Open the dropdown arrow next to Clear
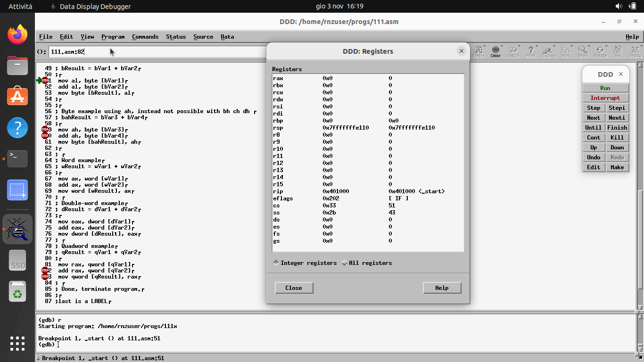The image size is (644, 362). (502, 47)
